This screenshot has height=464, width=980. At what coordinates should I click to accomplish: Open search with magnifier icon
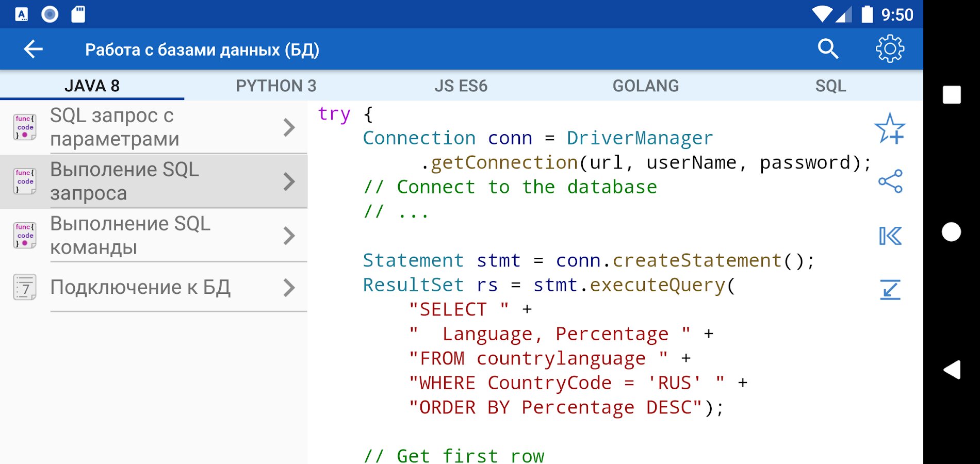pos(828,49)
